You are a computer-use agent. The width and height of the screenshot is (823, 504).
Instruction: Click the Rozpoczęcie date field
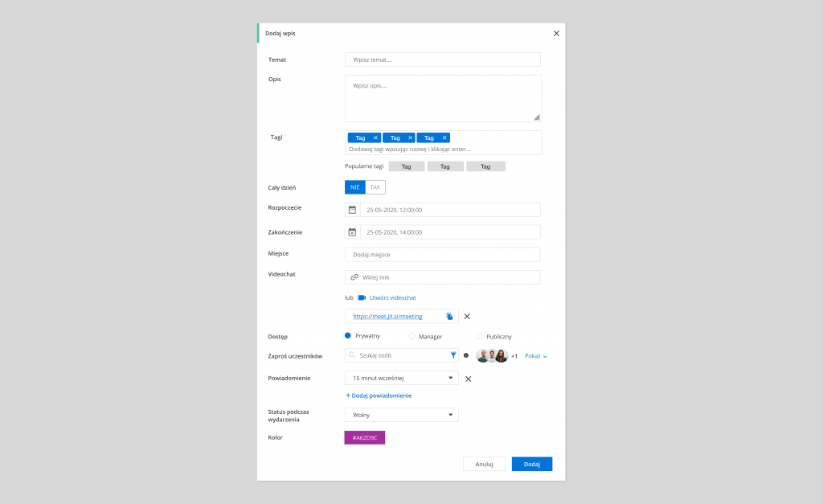[450, 210]
